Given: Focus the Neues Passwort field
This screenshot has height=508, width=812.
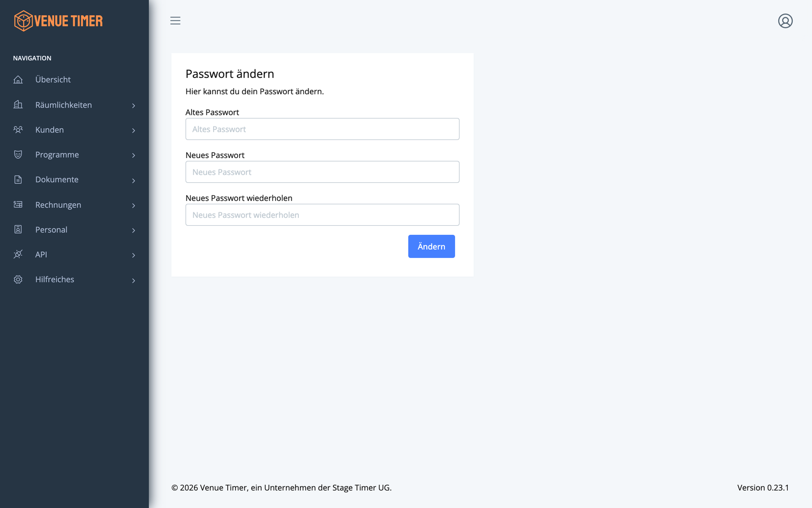Looking at the screenshot, I should tap(323, 172).
